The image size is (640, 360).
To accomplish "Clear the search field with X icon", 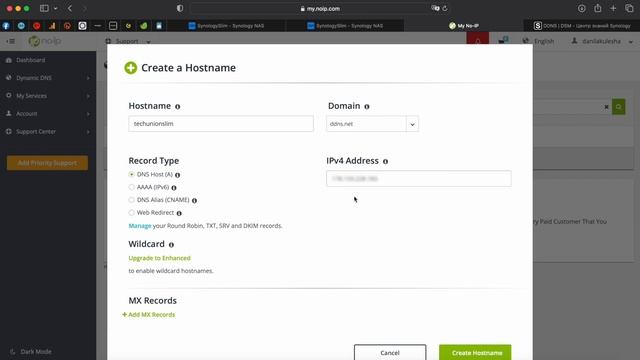I will 606,107.
